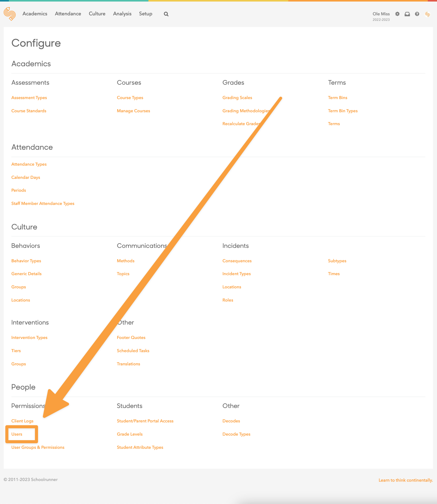Expand the Ole Miss school selector
This screenshot has width=437, height=504.
[x=381, y=14]
